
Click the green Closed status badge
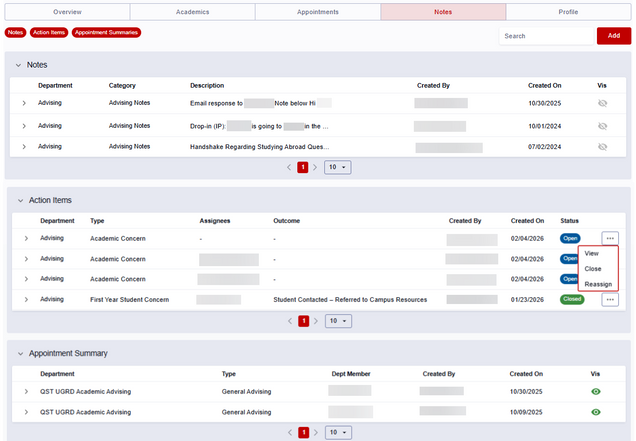(572, 299)
